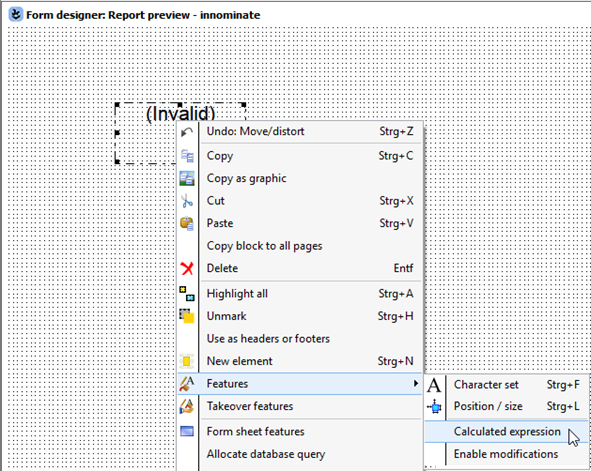591x471 pixels.
Task: Click the Takeover features brush icon
Action: (187, 406)
